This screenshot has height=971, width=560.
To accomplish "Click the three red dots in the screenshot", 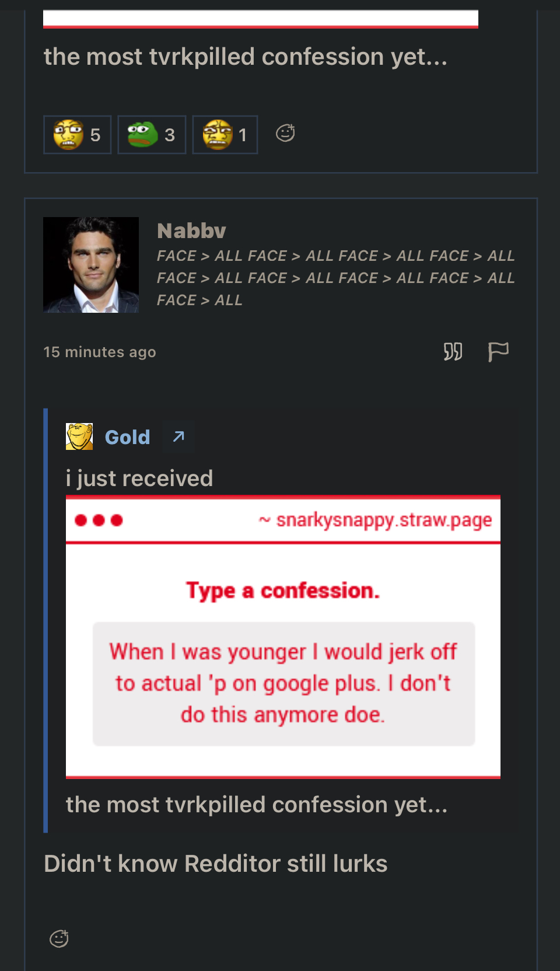I will pos(99,520).
